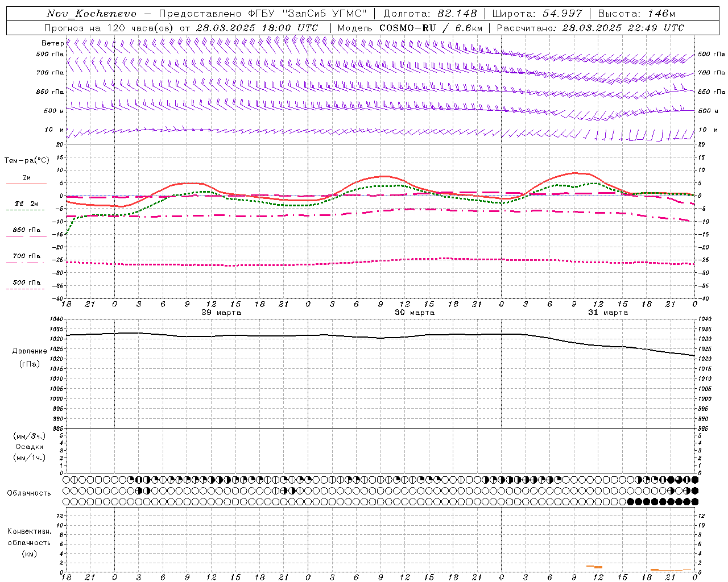
Task: Click the red 2м line sample in legend
Action: [x=26, y=184]
